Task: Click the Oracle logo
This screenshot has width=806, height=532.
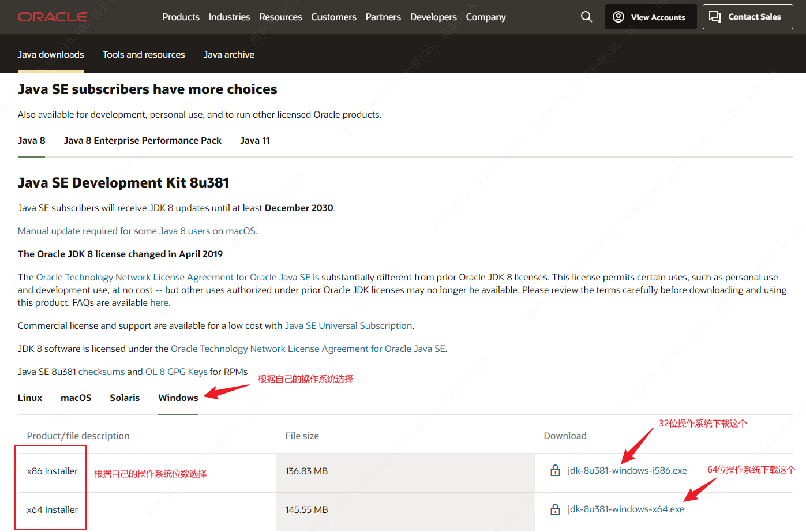Action: point(53,17)
